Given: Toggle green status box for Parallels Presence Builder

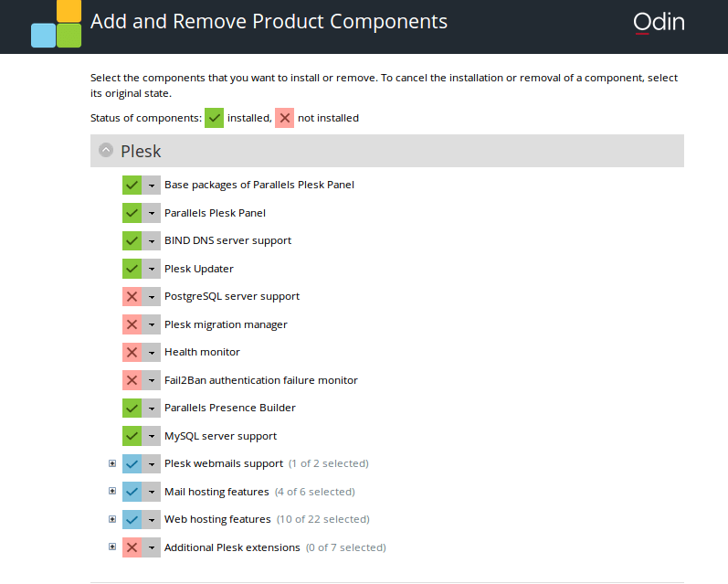Looking at the screenshot, I should [x=132, y=408].
